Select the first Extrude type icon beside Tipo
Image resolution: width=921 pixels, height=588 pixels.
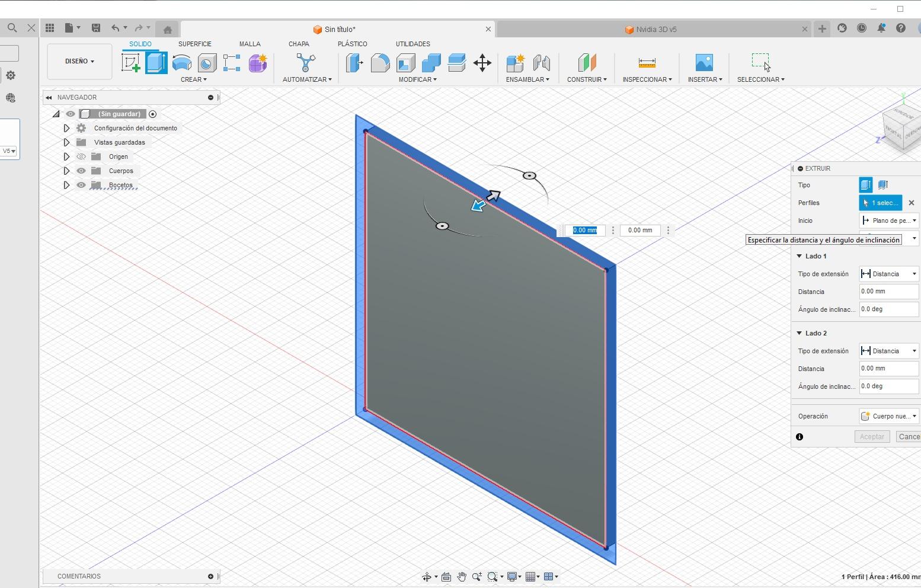coord(866,185)
